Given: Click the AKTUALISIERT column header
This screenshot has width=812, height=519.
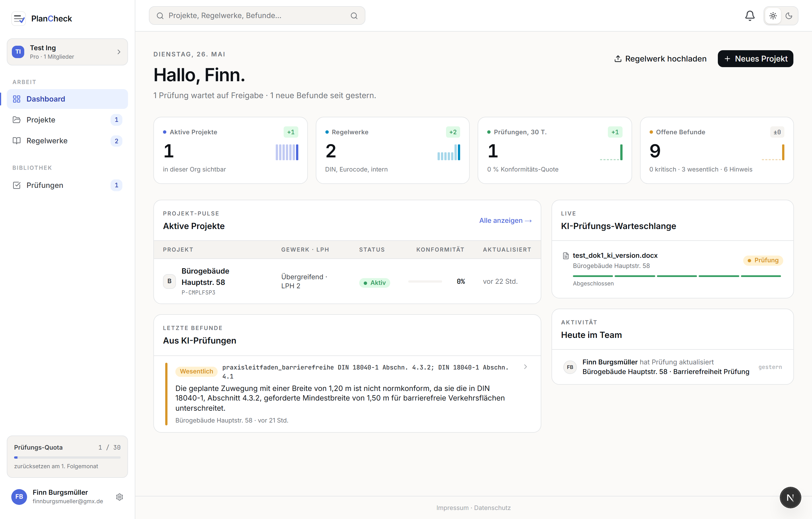Looking at the screenshot, I should click(507, 250).
